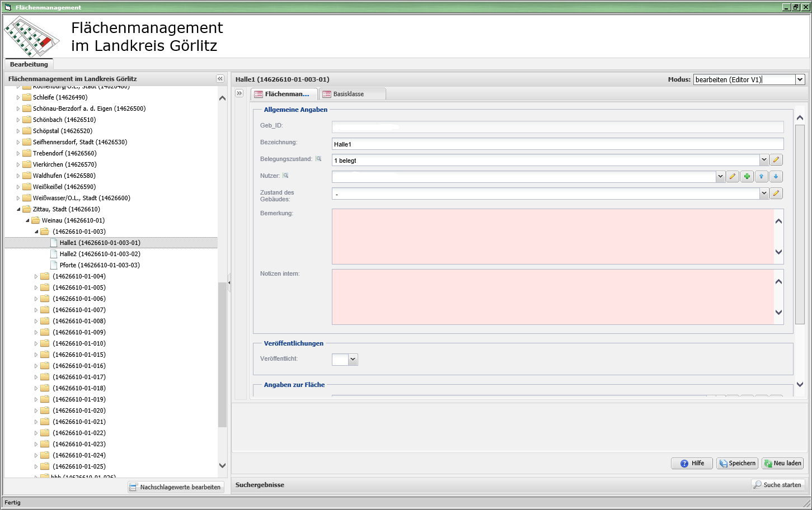Open the Modus dropdown
Screen dimensions: 812x510
[800, 79]
